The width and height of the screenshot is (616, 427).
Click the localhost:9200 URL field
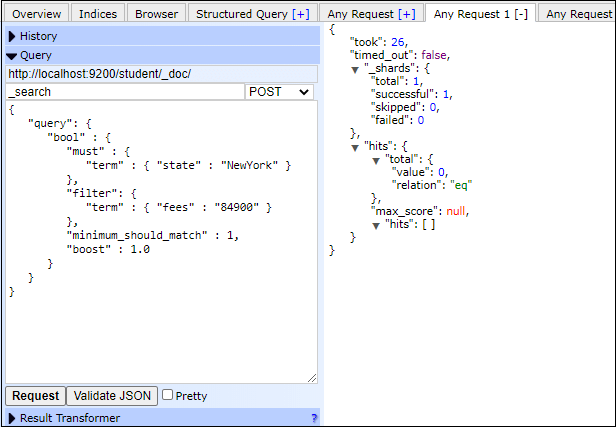pyautogui.click(x=161, y=74)
